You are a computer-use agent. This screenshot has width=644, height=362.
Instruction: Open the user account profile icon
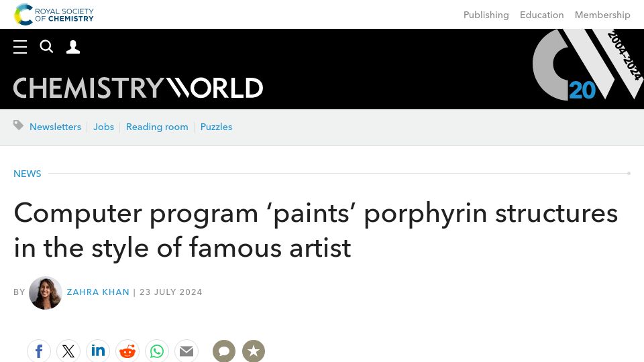[73, 47]
